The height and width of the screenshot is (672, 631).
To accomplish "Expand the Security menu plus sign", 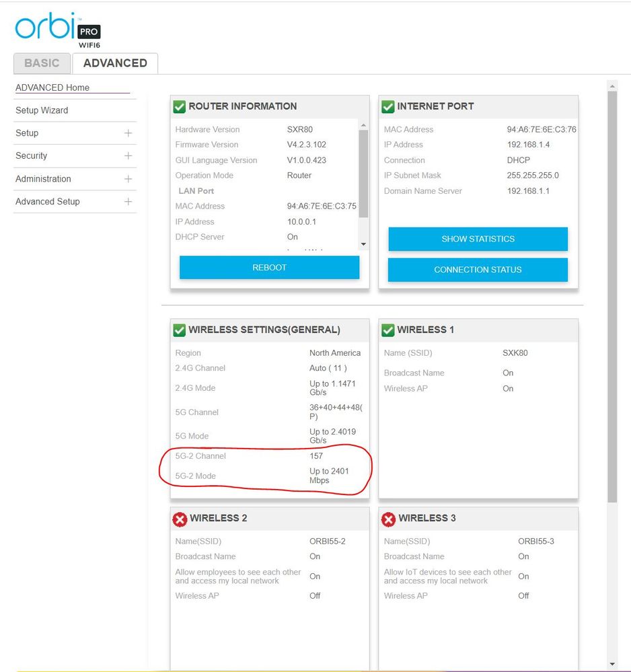I will coord(128,155).
